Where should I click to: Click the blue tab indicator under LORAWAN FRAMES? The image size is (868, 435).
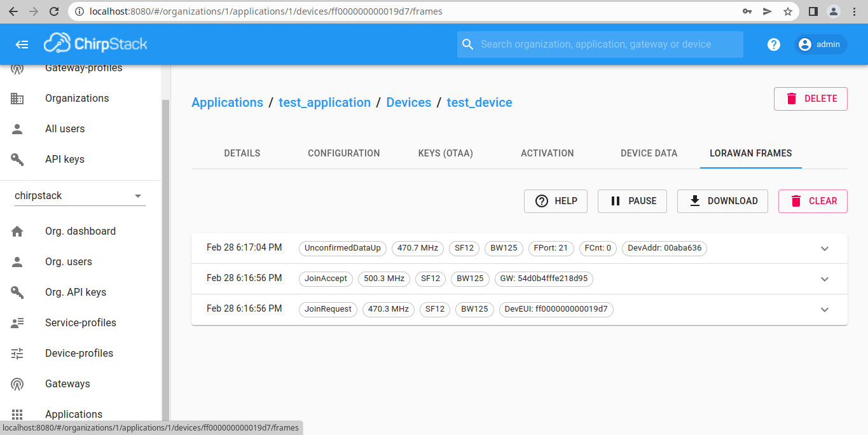(750, 167)
